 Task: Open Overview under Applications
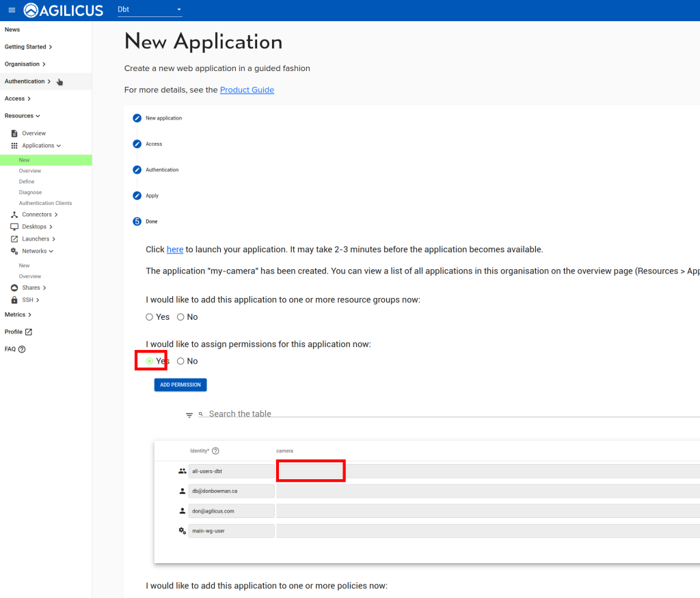click(x=30, y=171)
